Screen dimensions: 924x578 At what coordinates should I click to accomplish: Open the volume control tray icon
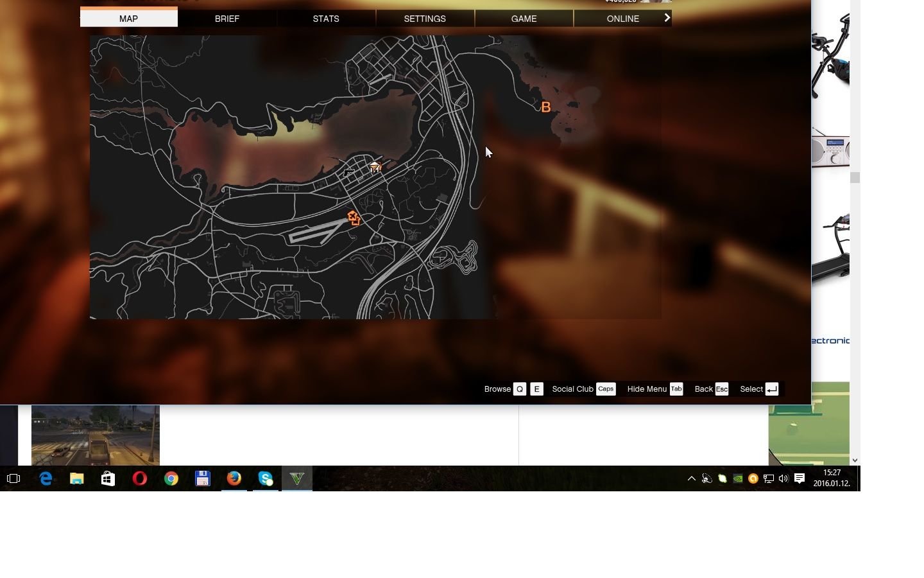coord(783,478)
